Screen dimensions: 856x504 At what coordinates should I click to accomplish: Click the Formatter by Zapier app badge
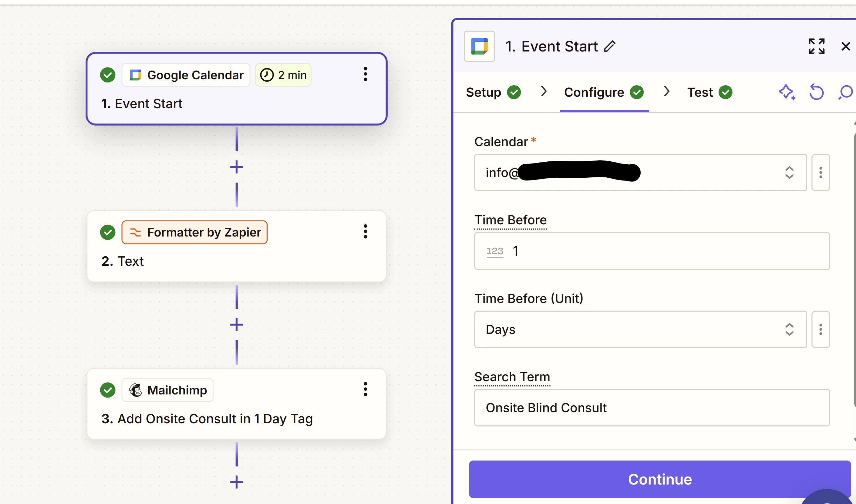(195, 232)
